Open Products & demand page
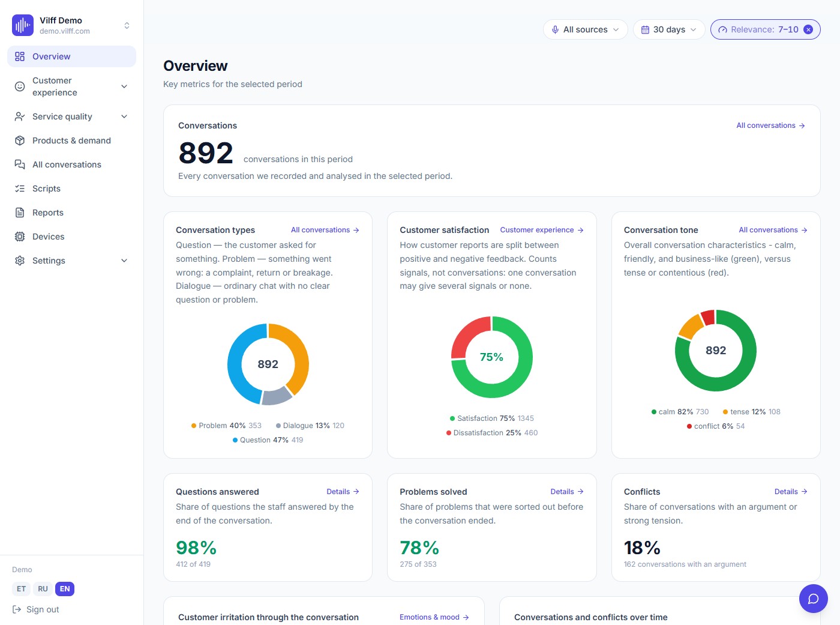840x625 pixels. tap(71, 140)
